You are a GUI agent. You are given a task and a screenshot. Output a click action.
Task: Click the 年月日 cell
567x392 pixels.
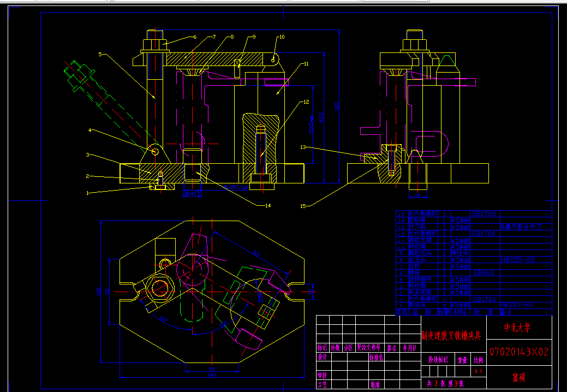[x=409, y=348]
